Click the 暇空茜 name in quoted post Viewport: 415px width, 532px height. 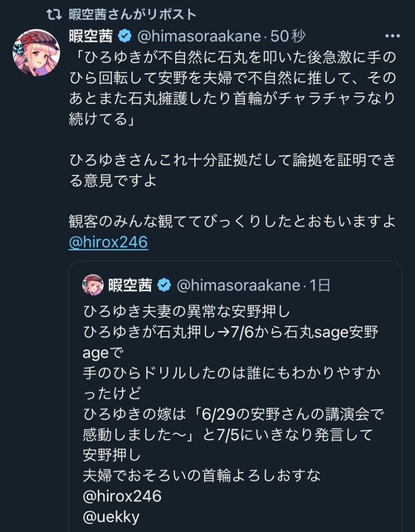pos(130,286)
